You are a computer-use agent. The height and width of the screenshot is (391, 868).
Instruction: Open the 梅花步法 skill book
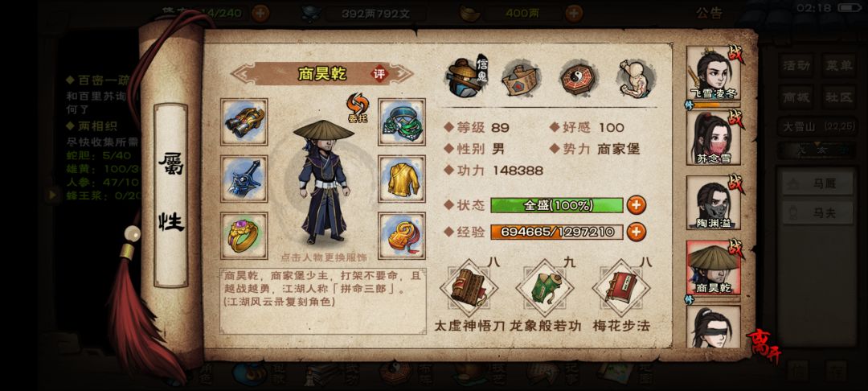[x=621, y=287]
